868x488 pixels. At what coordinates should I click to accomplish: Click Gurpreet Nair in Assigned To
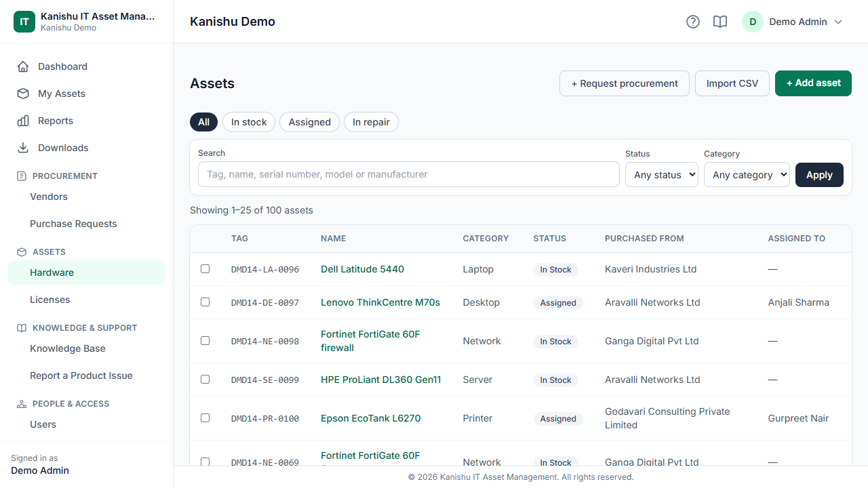coord(799,418)
